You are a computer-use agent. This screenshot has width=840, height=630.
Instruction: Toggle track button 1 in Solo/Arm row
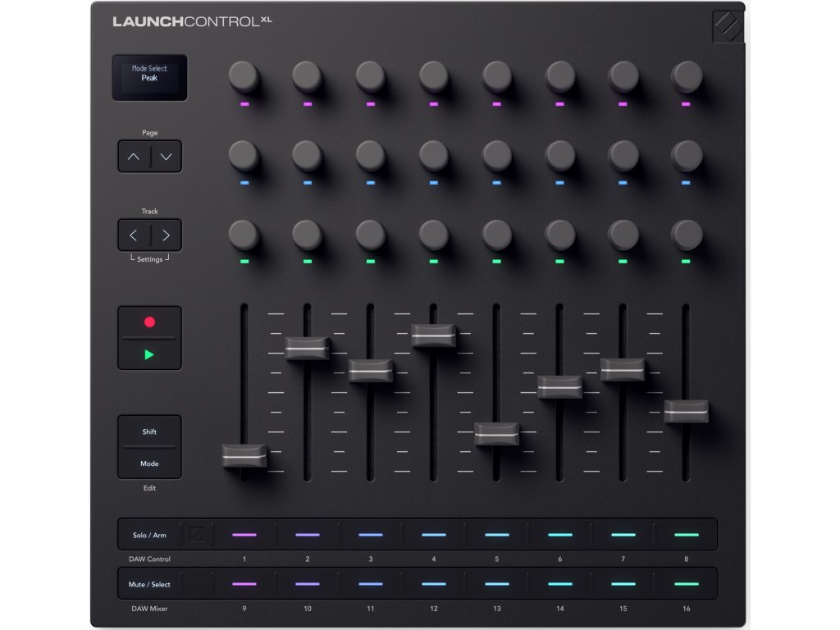[244, 535]
